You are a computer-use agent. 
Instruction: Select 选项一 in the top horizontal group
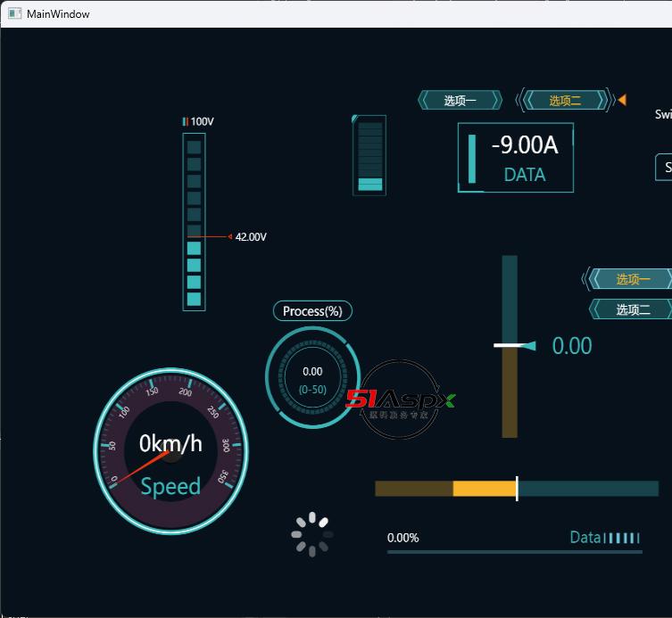click(460, 101)
